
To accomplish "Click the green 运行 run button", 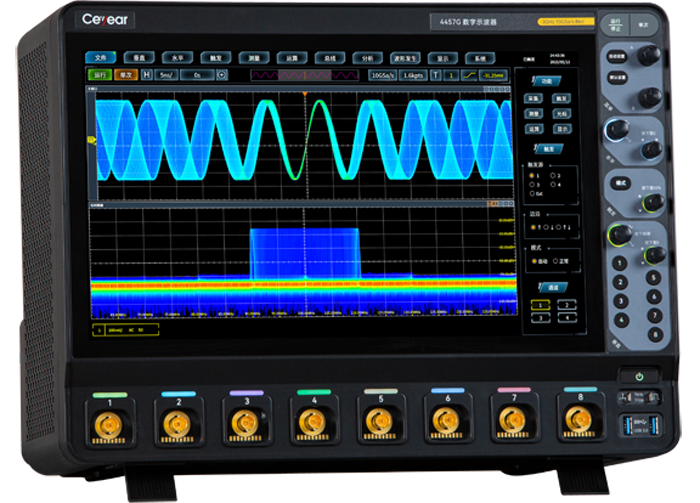I will coord(99,74).
